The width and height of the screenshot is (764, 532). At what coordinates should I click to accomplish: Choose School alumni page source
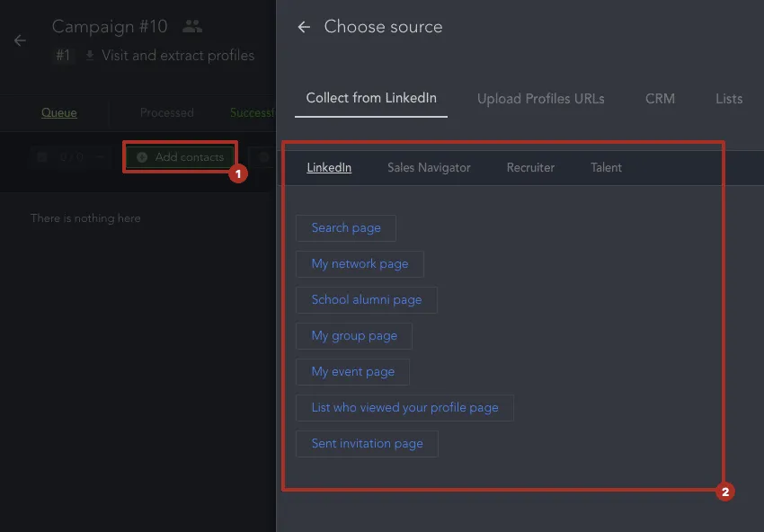point(367,300)
